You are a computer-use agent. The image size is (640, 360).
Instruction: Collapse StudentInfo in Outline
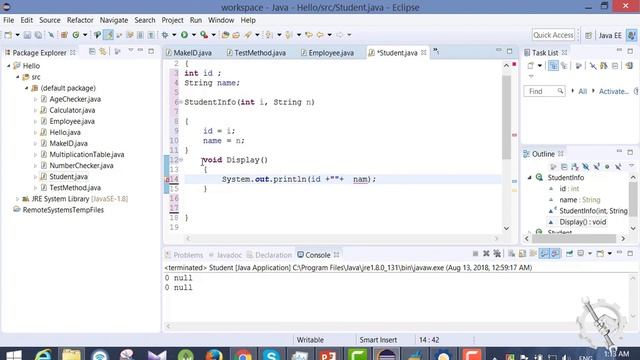(530, 178)
